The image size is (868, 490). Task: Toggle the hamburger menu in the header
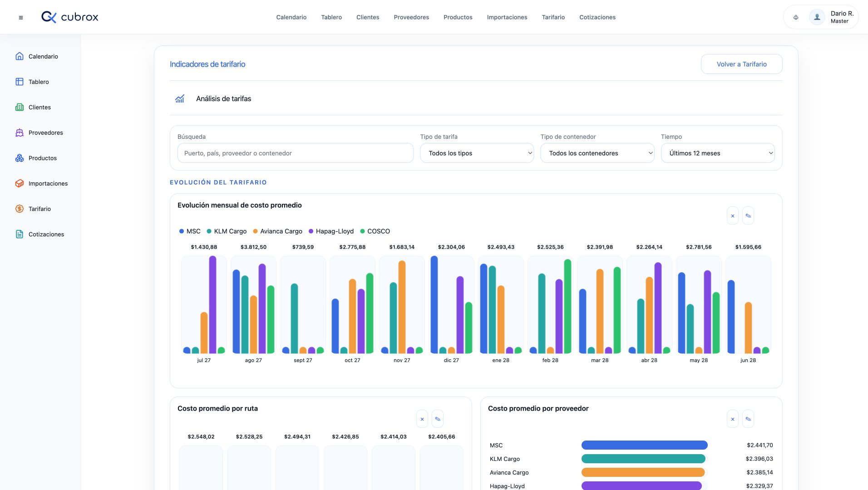coord(21,18)
